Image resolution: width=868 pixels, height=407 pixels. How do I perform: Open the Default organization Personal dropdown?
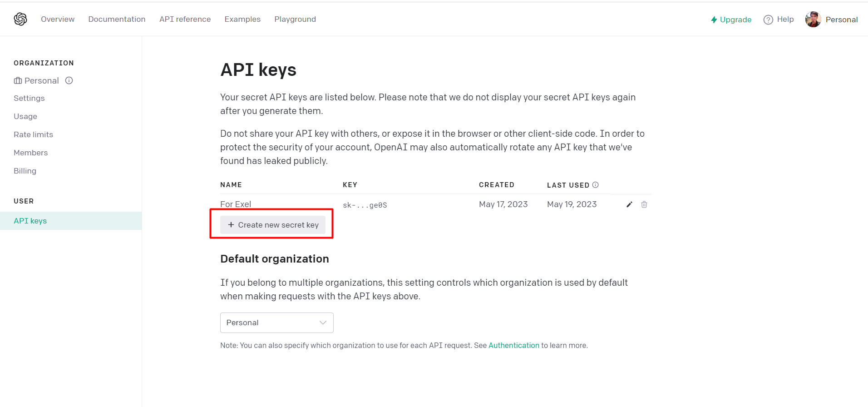(276, 323)
